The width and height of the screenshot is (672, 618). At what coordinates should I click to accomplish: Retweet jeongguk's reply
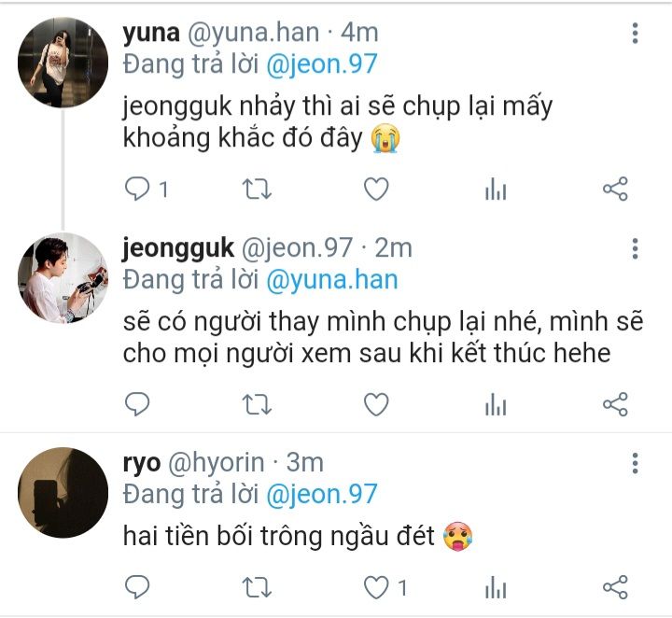[257, 403]
